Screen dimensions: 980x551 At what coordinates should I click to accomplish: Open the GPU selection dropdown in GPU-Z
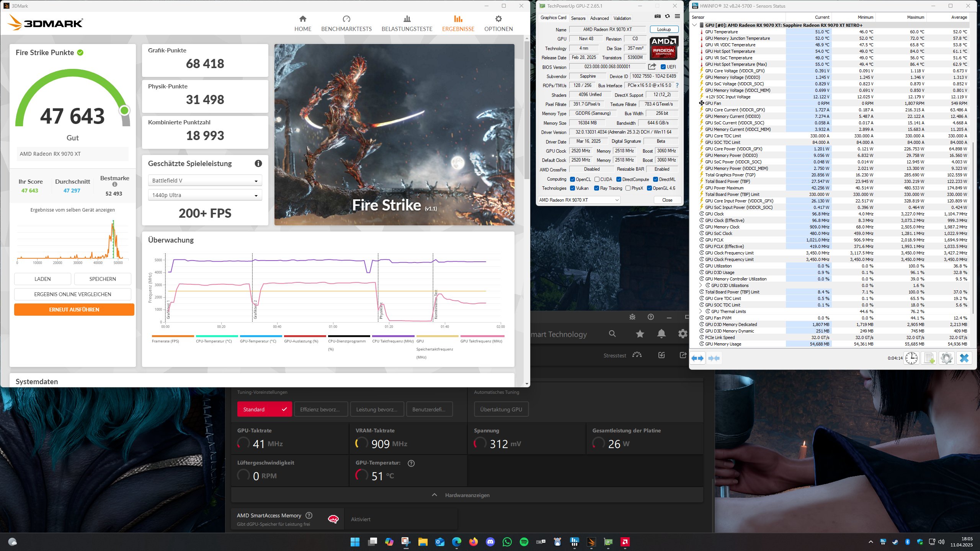click(x=578, y=200)
